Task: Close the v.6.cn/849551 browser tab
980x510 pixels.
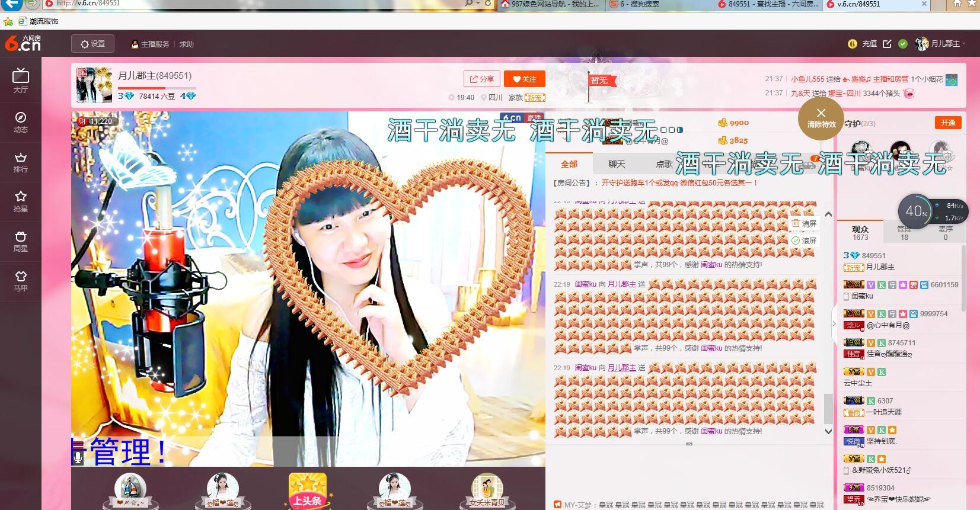Action: 924,4
